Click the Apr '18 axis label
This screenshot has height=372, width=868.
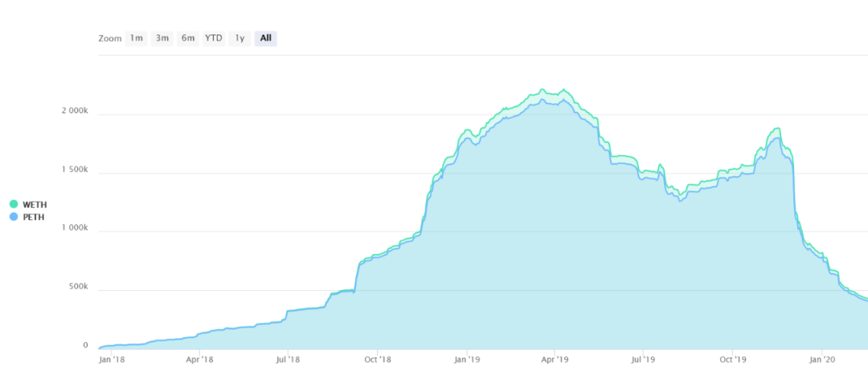click(199, 359)
